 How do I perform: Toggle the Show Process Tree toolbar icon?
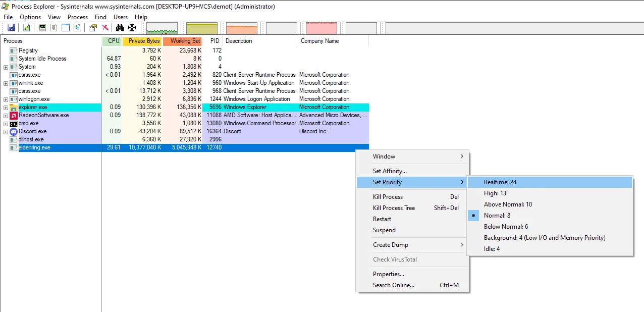pos(53,28)
